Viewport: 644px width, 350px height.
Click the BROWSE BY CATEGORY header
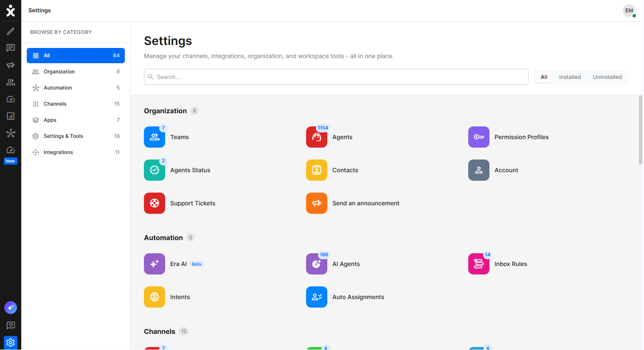(61, 32)
